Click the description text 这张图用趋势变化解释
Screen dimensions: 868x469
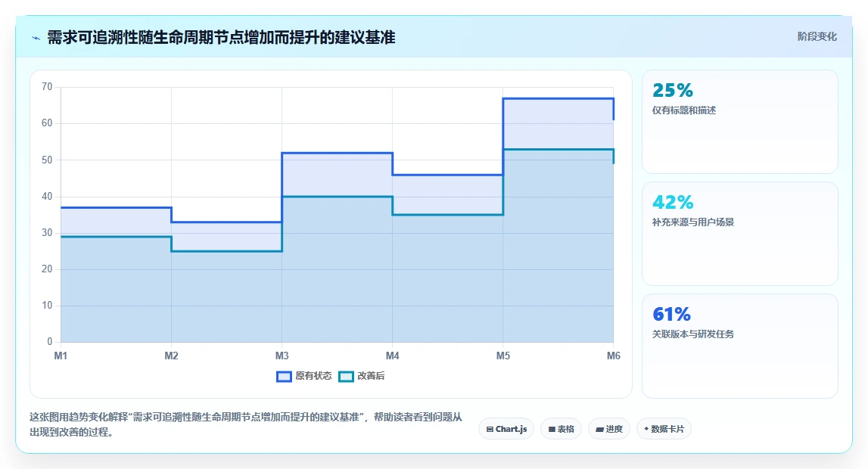click(x=247, y=424)
